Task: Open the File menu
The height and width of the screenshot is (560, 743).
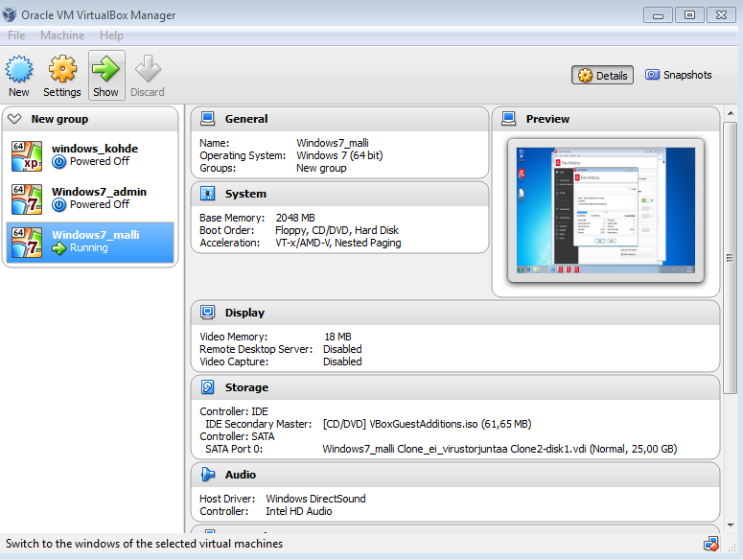Action: pos(16,35)
